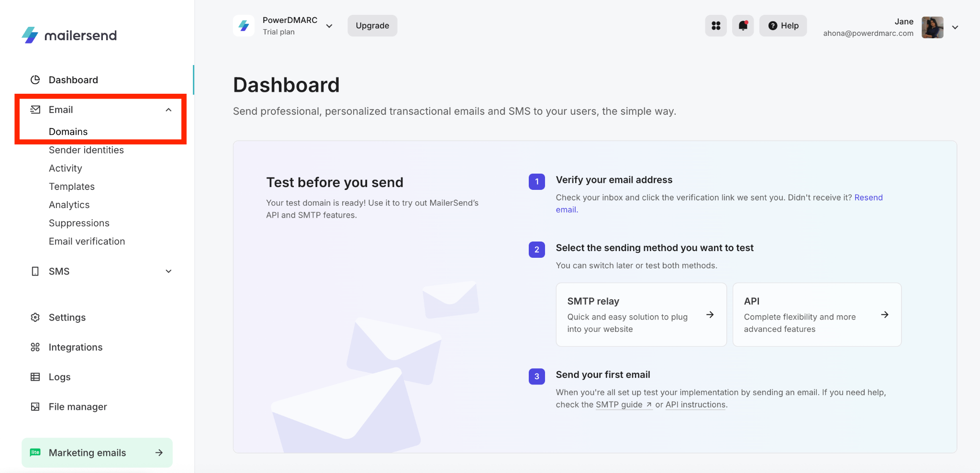The height and width of the screenshot is (473, 980).
Task: Open Email verification page
Action: pos(87,241)
